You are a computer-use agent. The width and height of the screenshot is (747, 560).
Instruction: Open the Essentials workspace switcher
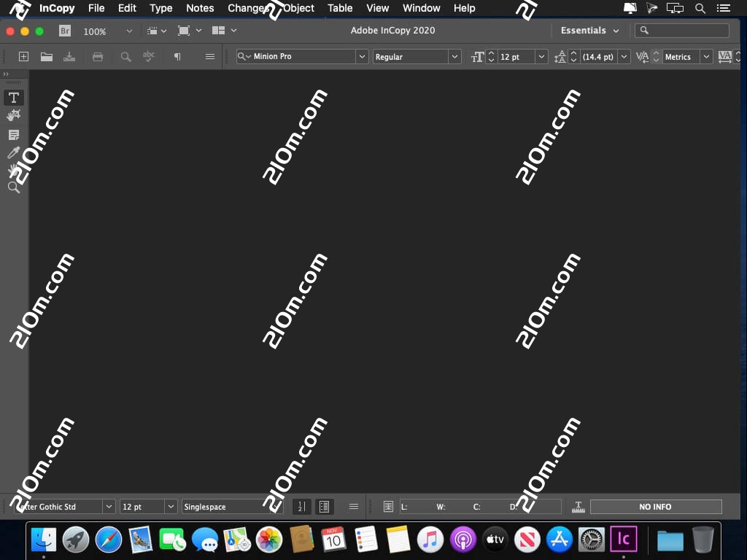point(589,31)
